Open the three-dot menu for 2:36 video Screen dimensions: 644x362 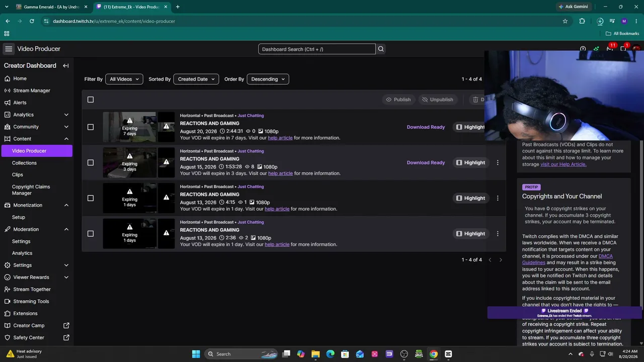point(498,233)
